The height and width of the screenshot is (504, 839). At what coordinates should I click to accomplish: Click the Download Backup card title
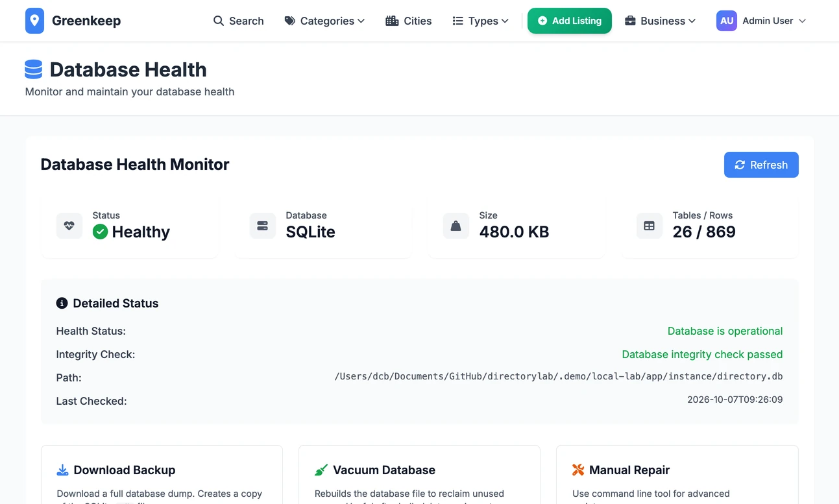point(125,470)
